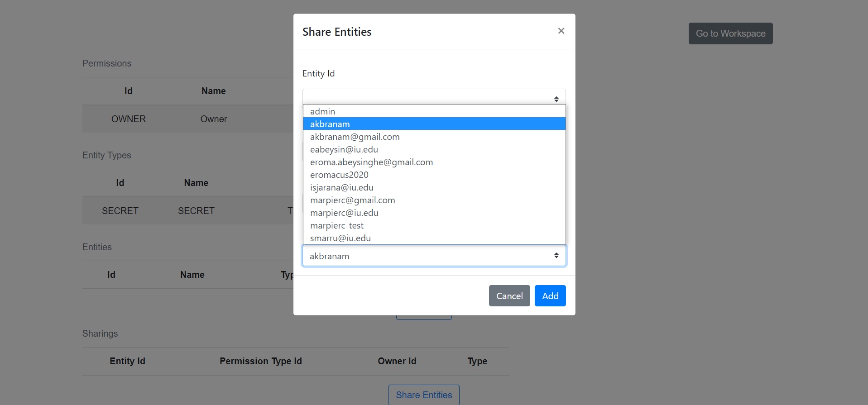Click the Add button
The height and width of the screenshot is (405, 868).
550,295
